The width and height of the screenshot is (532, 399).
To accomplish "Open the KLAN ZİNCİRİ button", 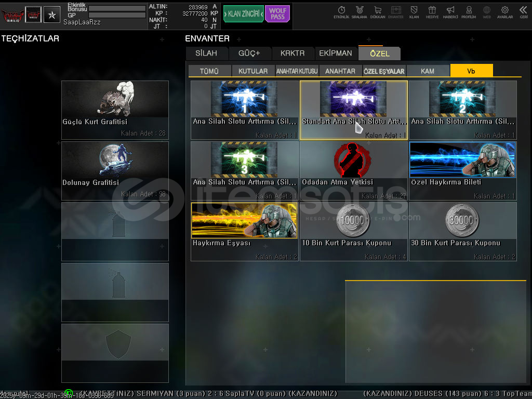I will click(244, 14).
